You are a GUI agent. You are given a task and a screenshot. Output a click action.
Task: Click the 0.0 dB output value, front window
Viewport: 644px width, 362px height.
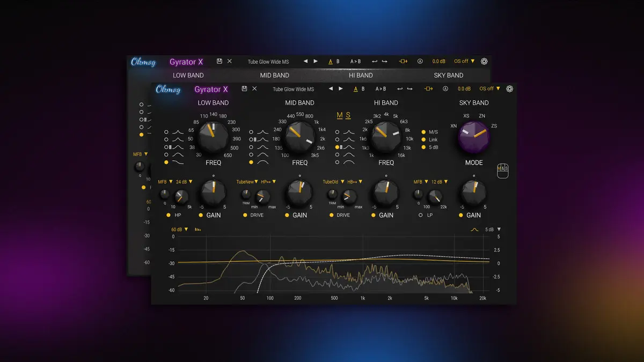tap(464, 88)
